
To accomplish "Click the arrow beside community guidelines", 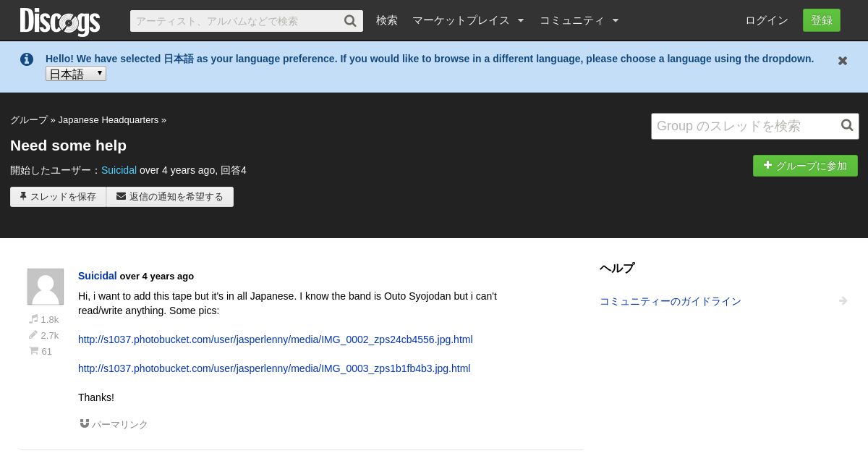I will tap(843, 301).
